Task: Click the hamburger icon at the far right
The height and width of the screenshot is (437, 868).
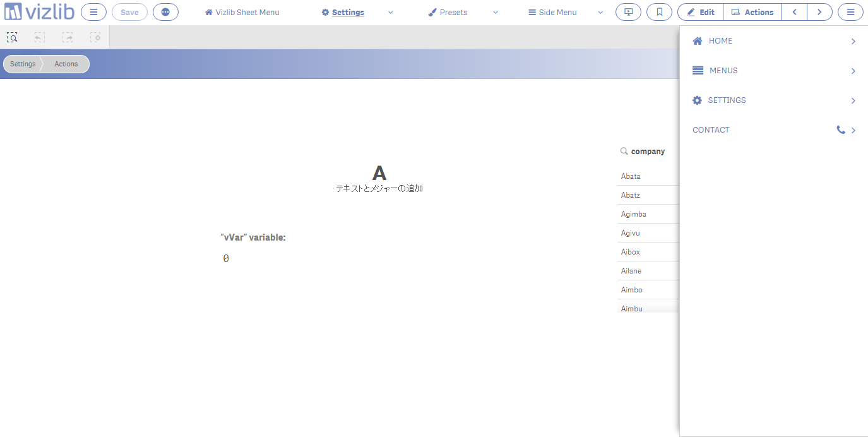Action: click(x=850, y=12)
